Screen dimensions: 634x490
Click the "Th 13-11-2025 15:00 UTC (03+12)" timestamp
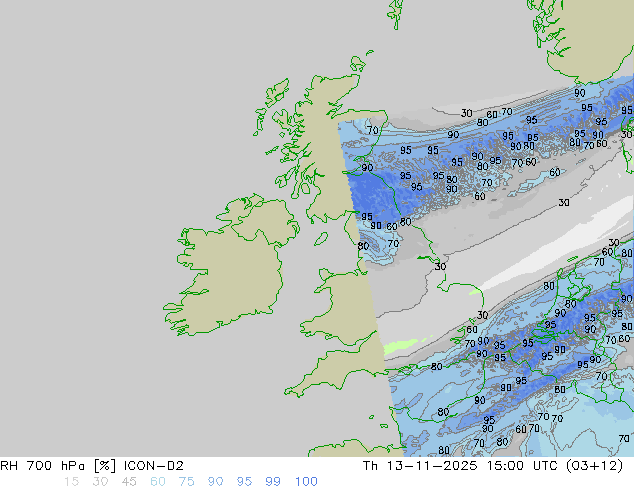point(493,466)
